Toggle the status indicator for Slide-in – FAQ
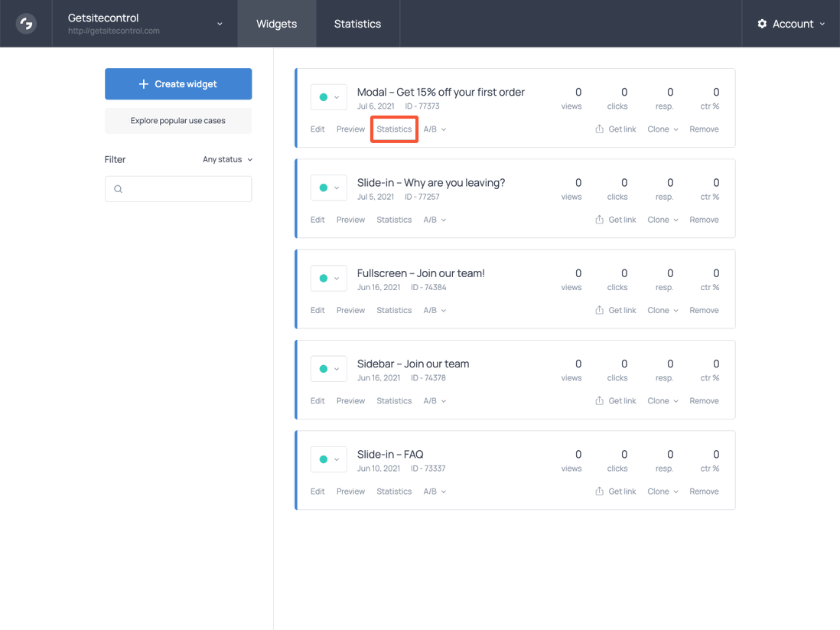 [x=324, y=459]
